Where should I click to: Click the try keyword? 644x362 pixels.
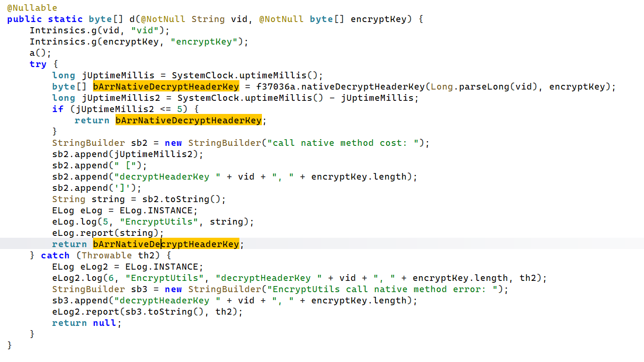[x=38, y=64]
